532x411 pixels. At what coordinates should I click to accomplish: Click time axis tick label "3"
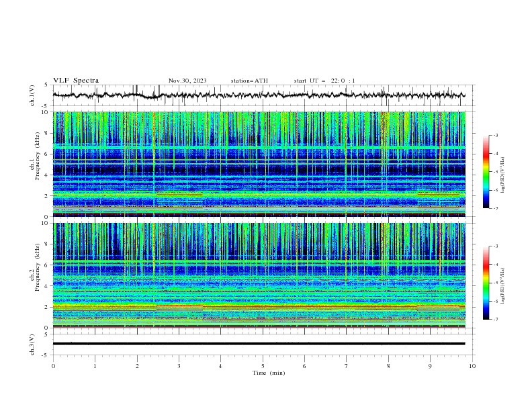pos(179,366)
